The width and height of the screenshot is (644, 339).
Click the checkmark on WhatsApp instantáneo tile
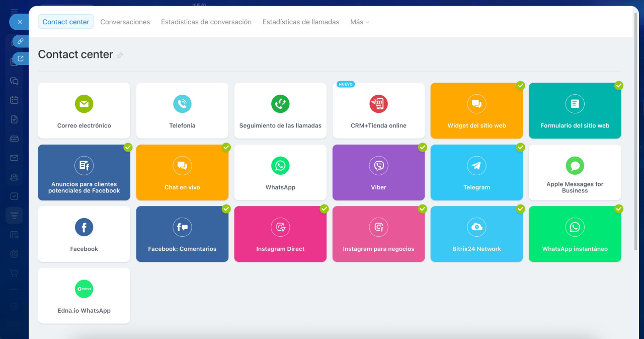[x=618, y=209]
